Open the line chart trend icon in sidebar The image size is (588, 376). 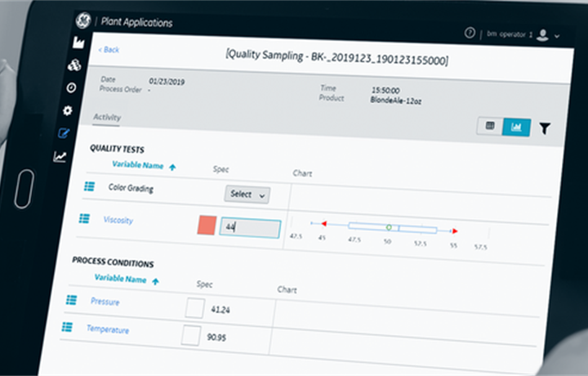tap(60, 156)
